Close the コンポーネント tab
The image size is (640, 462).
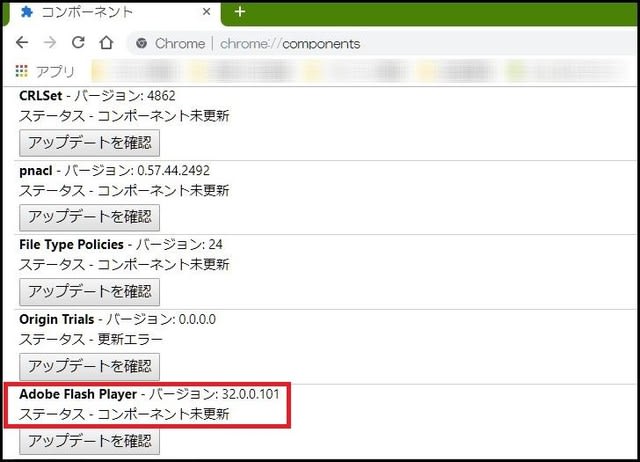click(207, 12)
